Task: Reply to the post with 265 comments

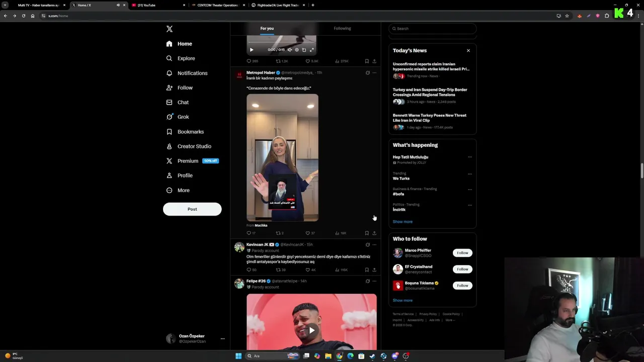Action: click(252, 61)
